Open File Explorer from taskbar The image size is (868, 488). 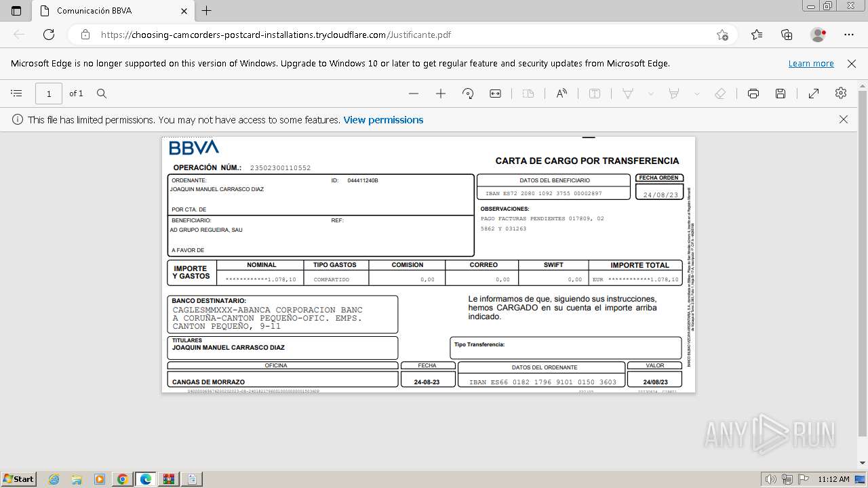click(x=77, y=479)
